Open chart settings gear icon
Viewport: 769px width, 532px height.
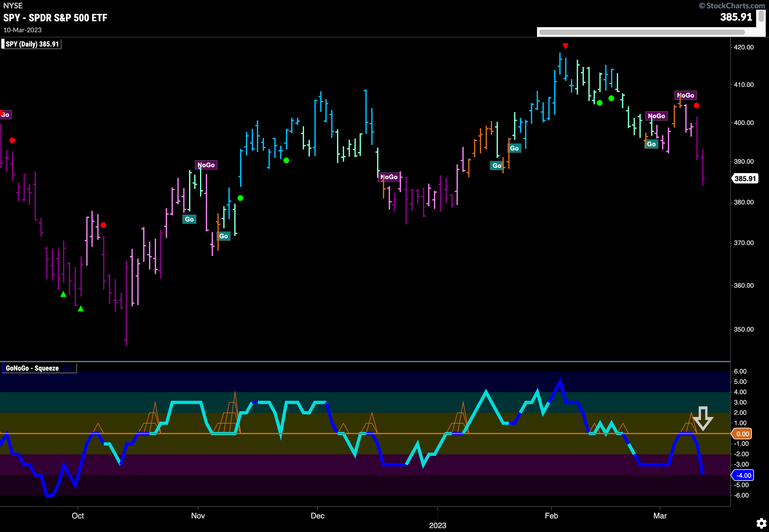tap(761, 523)
